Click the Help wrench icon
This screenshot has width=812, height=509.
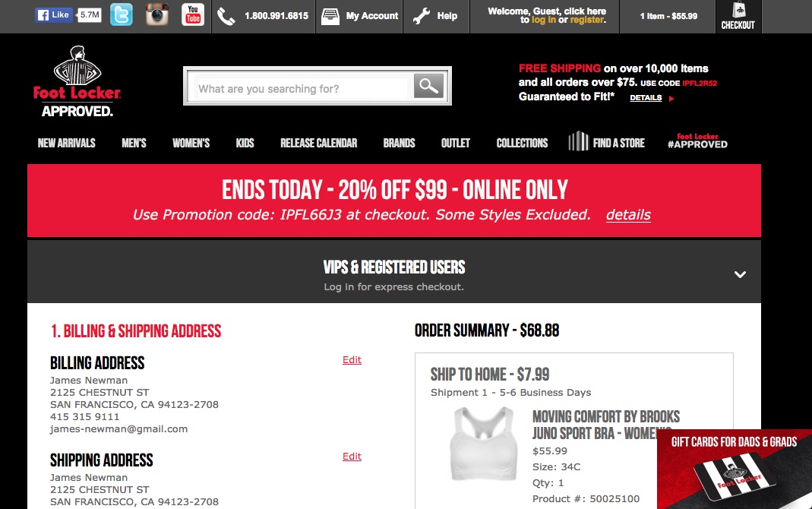coord(421,17)
